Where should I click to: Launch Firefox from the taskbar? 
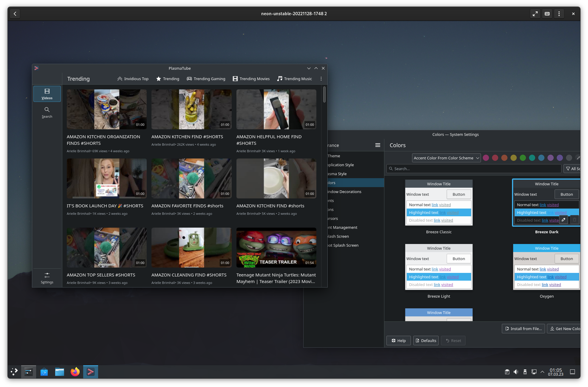tap(75, 372)
